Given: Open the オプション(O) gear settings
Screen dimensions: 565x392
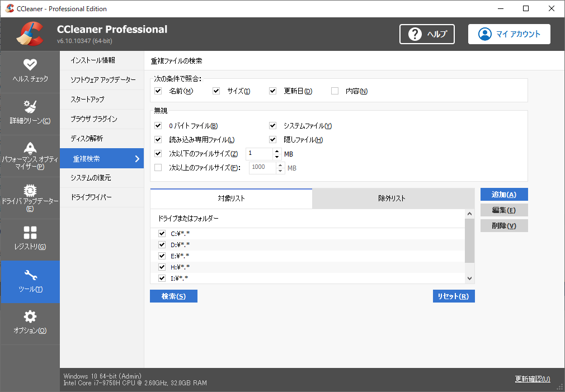Looking at the screenshot, I should [30, 324].
